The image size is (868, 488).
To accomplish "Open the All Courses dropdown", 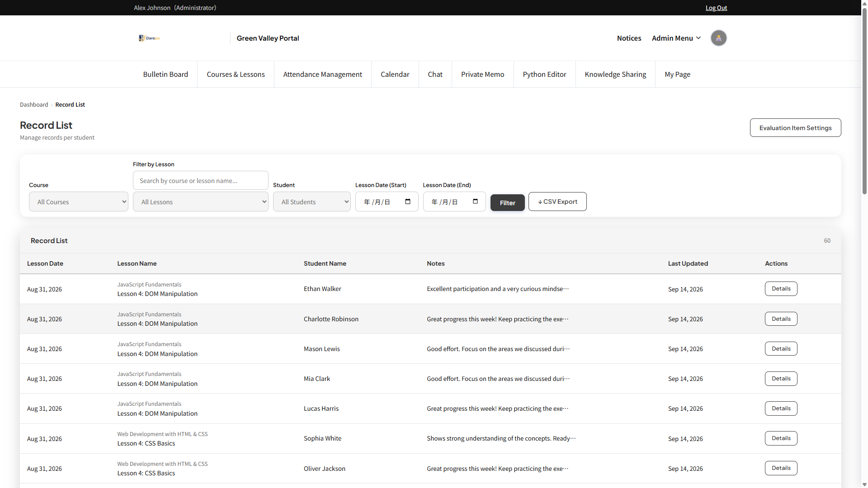I will tap(79, 202).
